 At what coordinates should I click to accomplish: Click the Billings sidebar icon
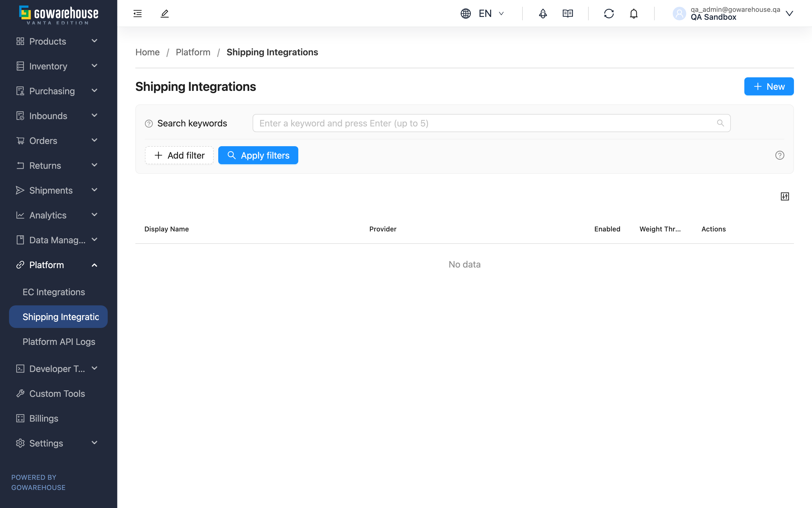point(20,419)
